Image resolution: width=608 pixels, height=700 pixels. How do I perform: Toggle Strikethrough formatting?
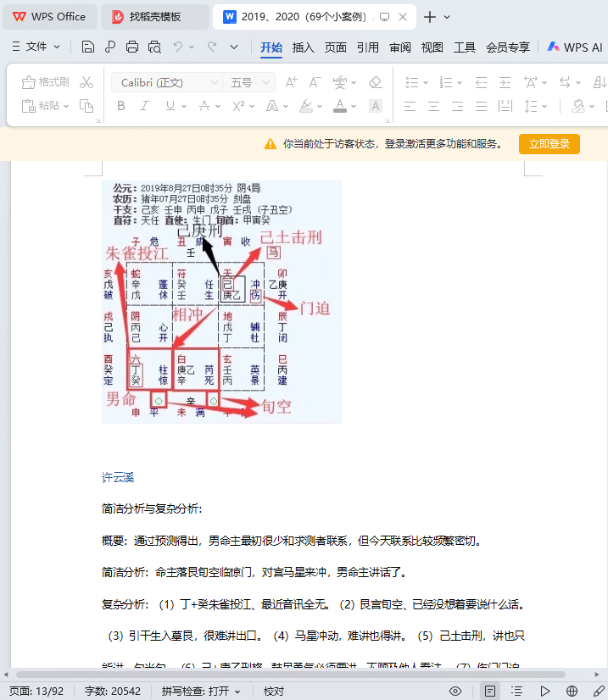204,106
